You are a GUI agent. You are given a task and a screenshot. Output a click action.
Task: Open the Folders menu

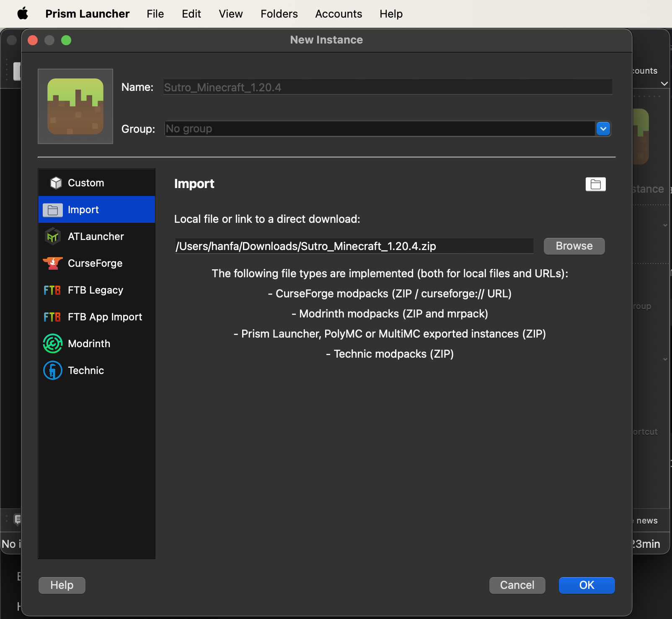pos(279,14)
